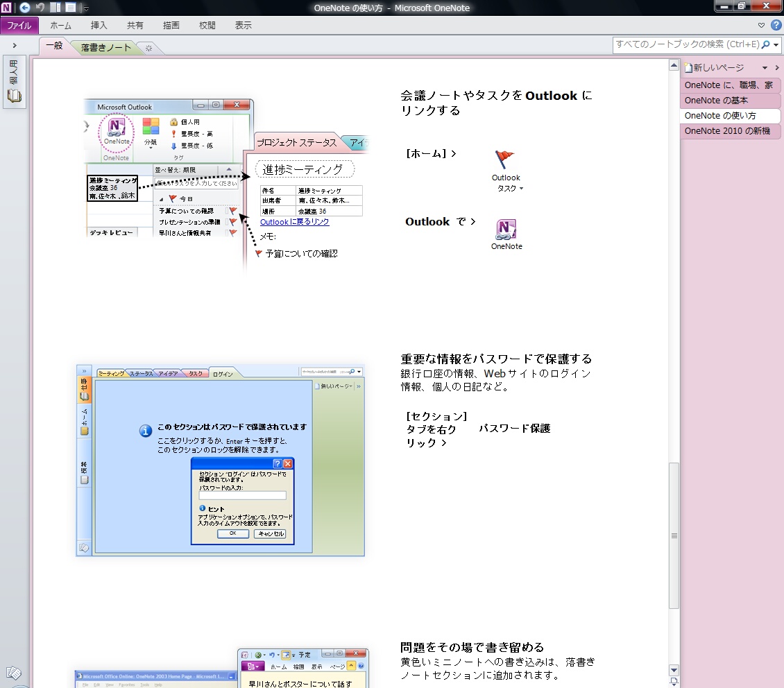
Task: Create a new section with the star tab
Action: click(148, 48)
